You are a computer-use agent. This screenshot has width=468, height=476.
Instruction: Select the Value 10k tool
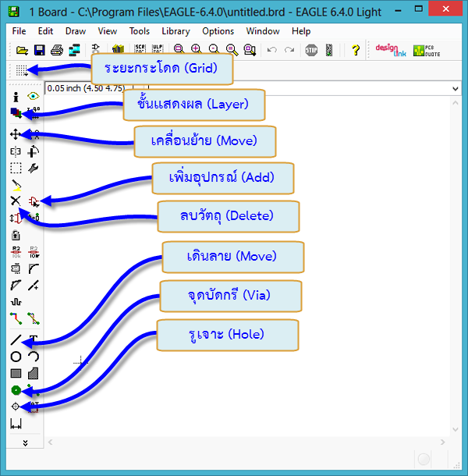pyautogui.click(x=34, y=252)
